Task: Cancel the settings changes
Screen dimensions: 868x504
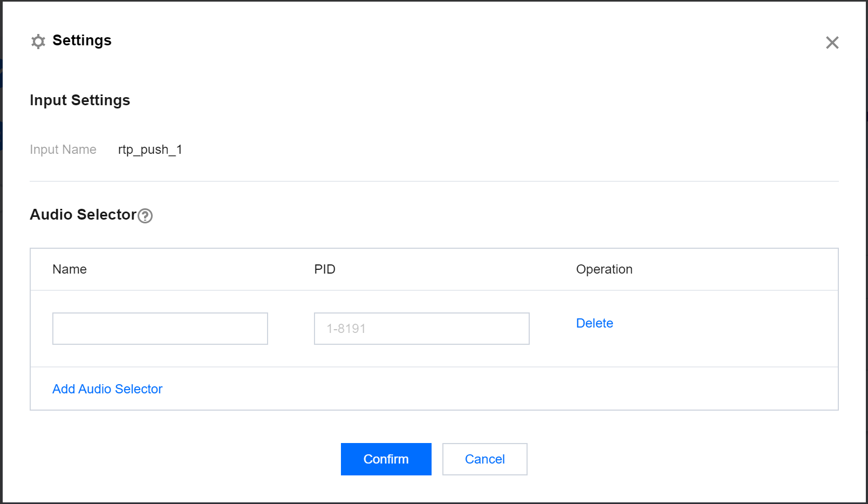Action: [x=484, y=459]
